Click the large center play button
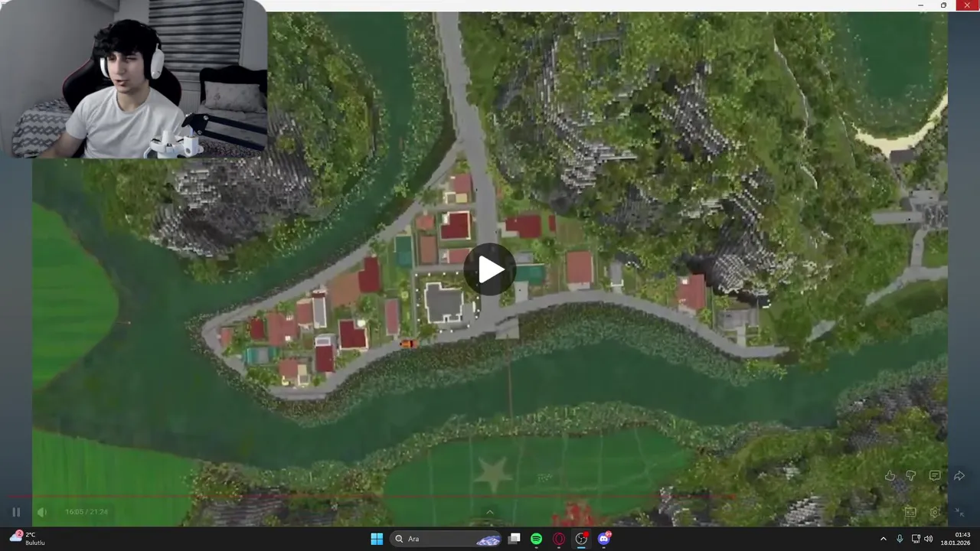980x551 pixels. point(490,269)
